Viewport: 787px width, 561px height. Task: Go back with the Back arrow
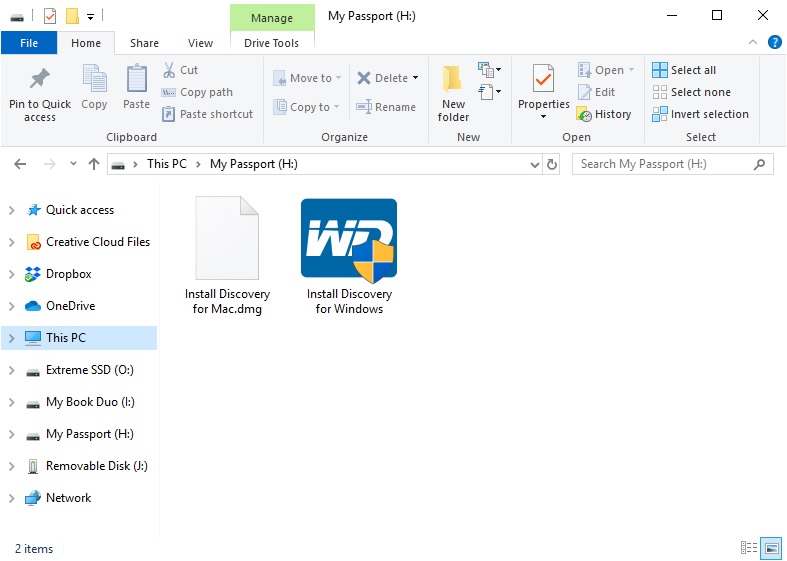click(20, 164)
